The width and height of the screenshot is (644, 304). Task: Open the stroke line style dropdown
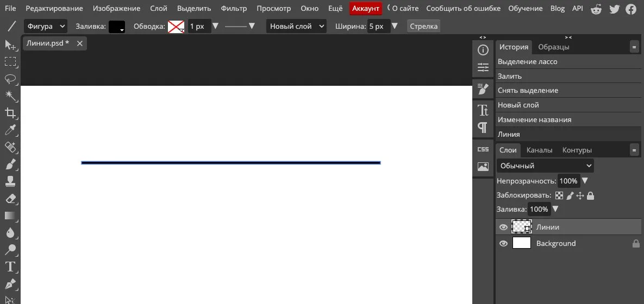click(240, 26)
